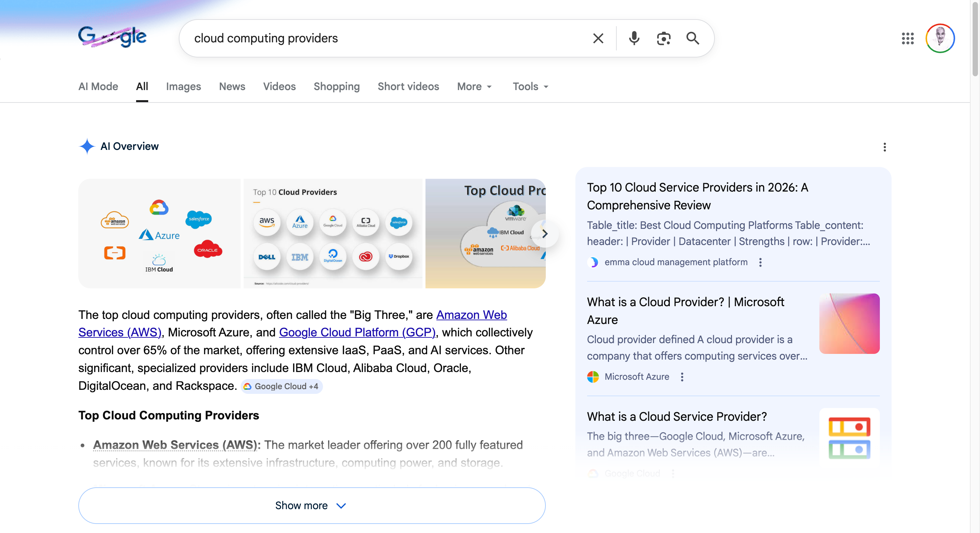
Task: Expand AI Overview with Show more
Action: [312, 505]
